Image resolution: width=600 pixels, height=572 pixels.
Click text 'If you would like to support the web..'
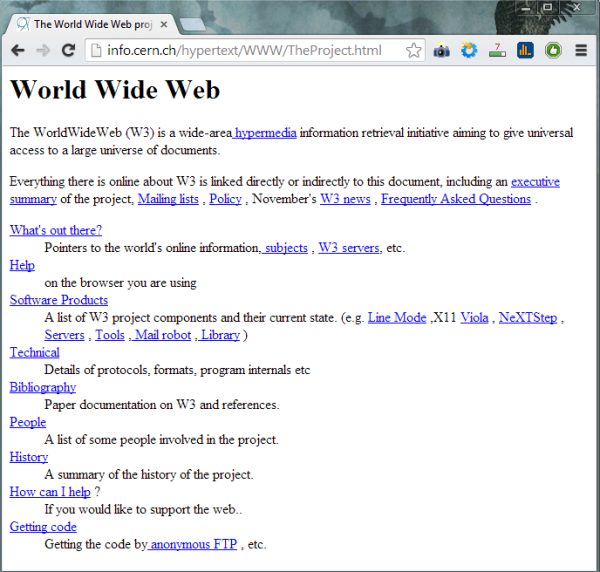click(143, 510)
